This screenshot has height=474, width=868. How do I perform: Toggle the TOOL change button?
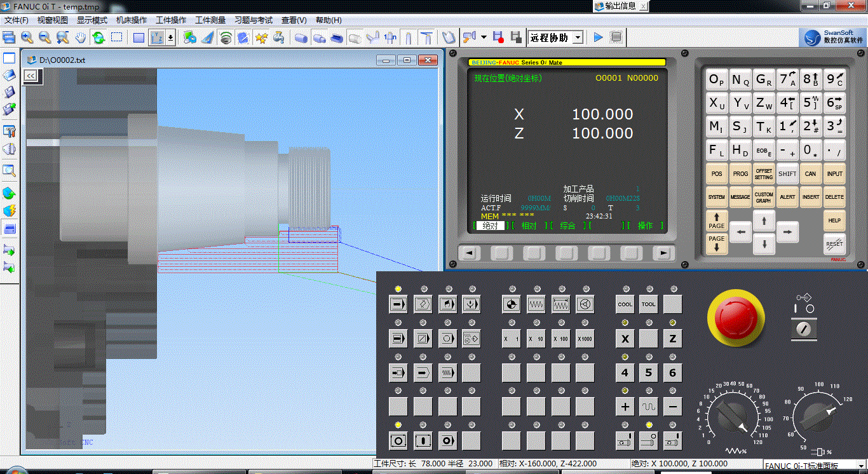(x=648, y=304)
